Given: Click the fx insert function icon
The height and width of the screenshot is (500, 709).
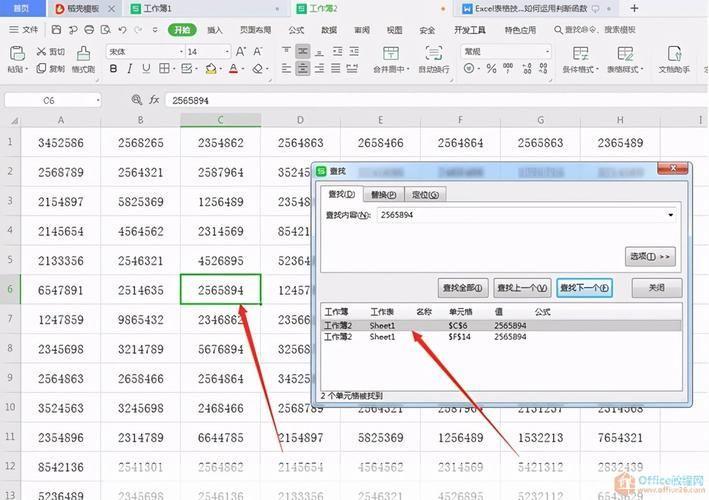Looking at the screenshot, I should (x=154, y=101).
